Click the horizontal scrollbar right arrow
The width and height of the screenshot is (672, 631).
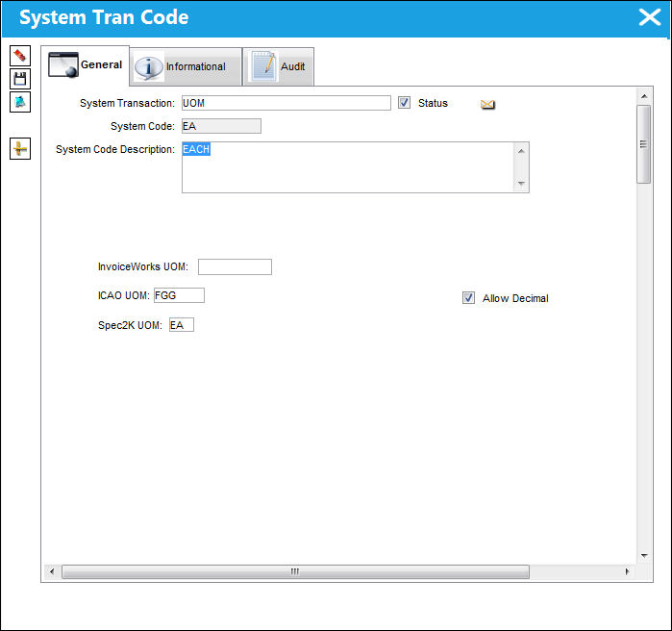[628, 571]
